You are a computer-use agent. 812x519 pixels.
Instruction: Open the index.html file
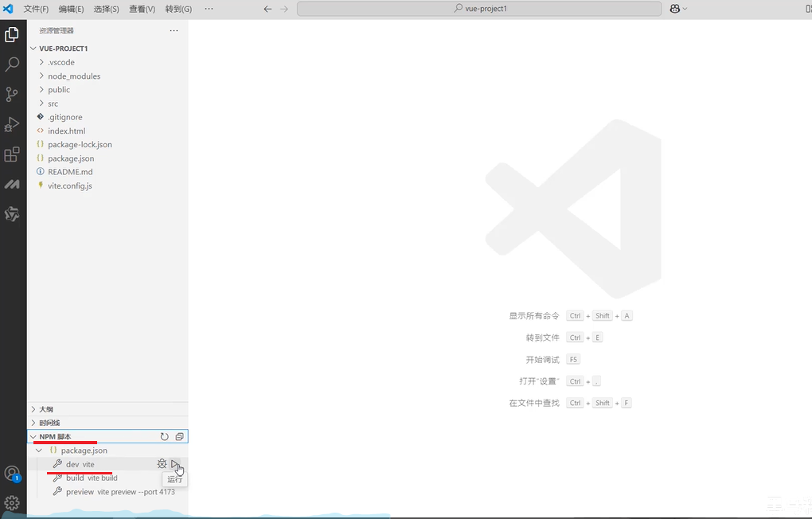click(x=107, y=131)
